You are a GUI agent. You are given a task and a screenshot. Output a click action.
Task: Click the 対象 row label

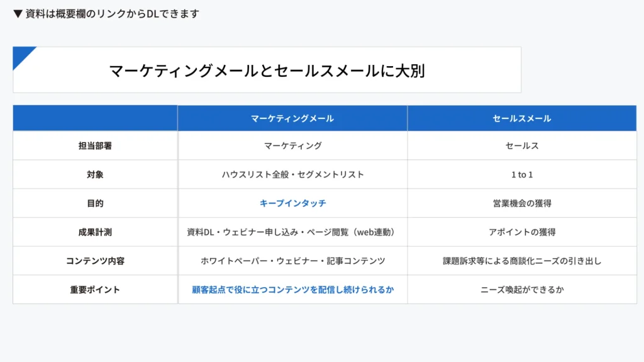point(95,174)
